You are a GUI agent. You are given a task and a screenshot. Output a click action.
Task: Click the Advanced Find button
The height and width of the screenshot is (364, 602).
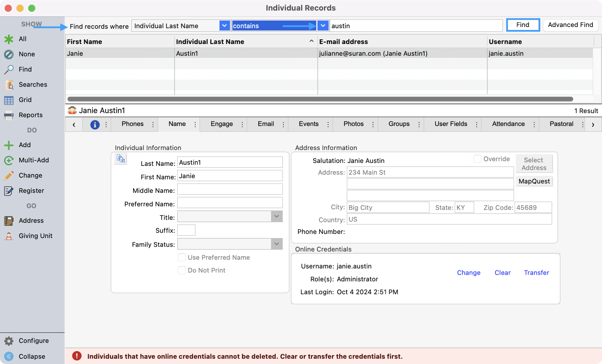(570, 25)
